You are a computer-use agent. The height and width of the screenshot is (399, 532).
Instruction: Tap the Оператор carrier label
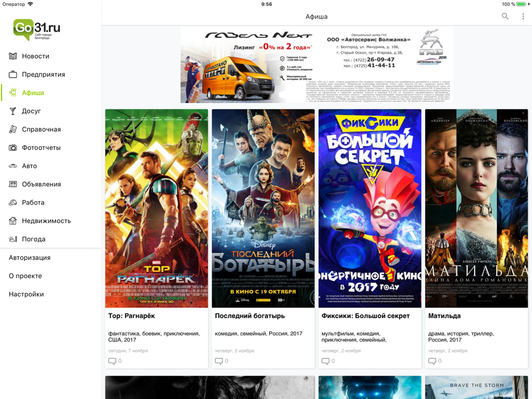pos(14,4)
